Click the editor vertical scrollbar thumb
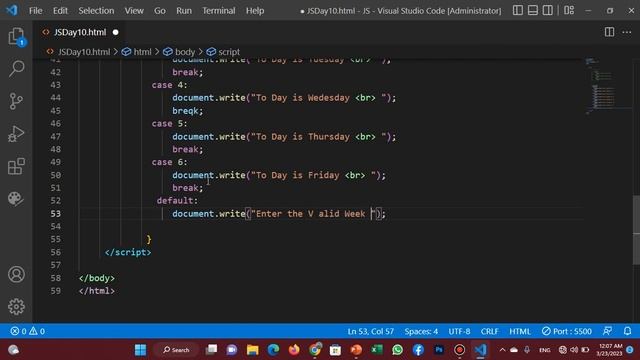The height and width of the screenshot is (360, 640). [636, 231]
